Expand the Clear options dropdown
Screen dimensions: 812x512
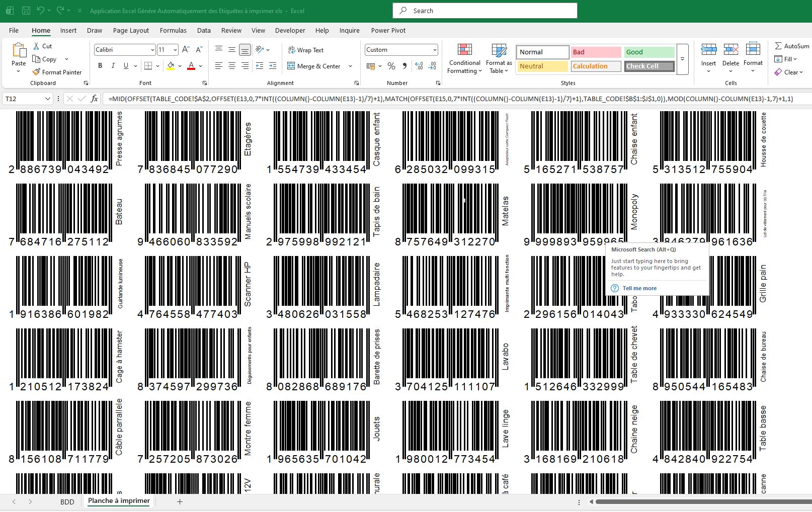coord(801,72)
